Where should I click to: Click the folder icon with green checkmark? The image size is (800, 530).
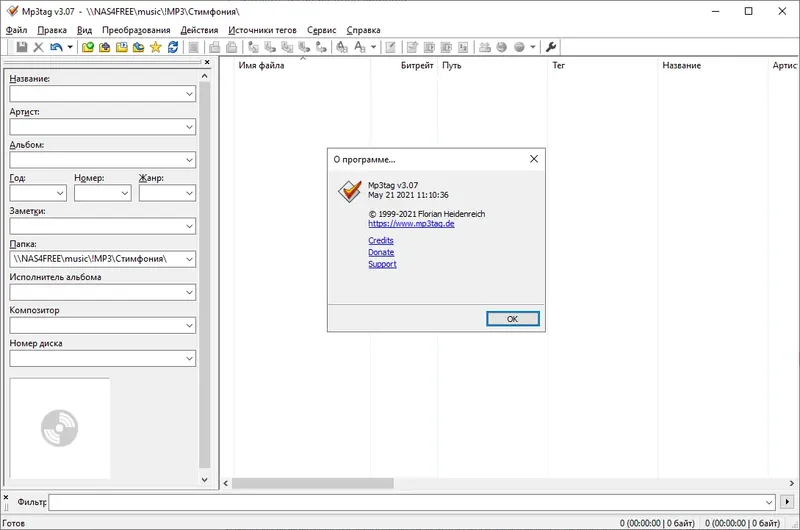pyautogui.click(x=88, y=47)
